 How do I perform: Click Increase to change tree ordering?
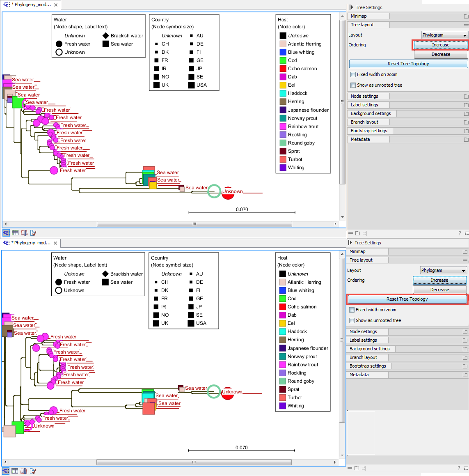440,45
